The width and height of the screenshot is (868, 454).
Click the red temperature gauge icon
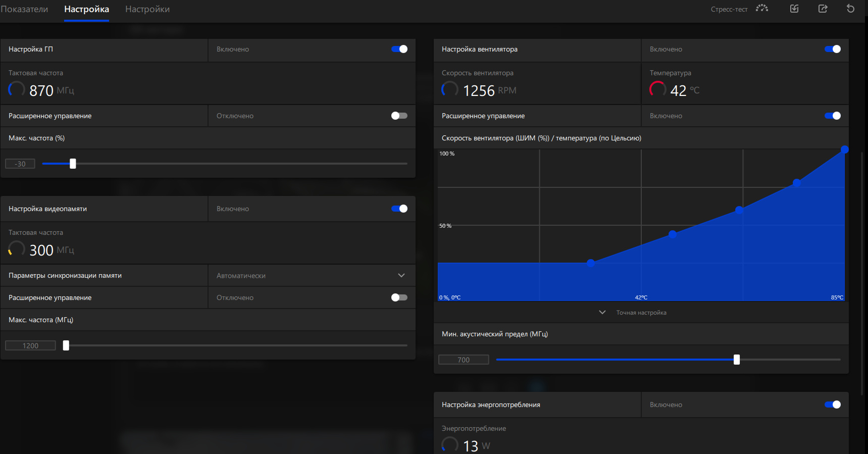point(657,89)
